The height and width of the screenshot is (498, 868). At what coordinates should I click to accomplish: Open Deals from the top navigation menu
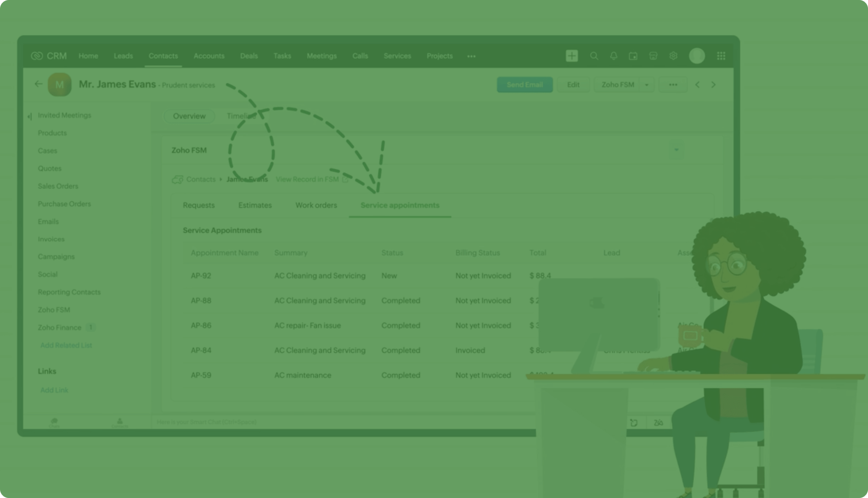point(248,56)
